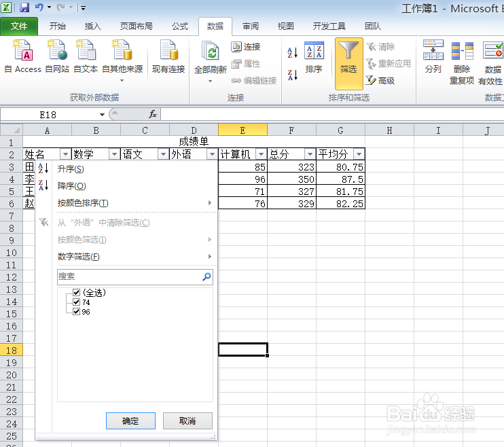The height and width of the screenshot is (447, 504).
Task: Click ribbon Sort Z to A icon
Action: 292,75
